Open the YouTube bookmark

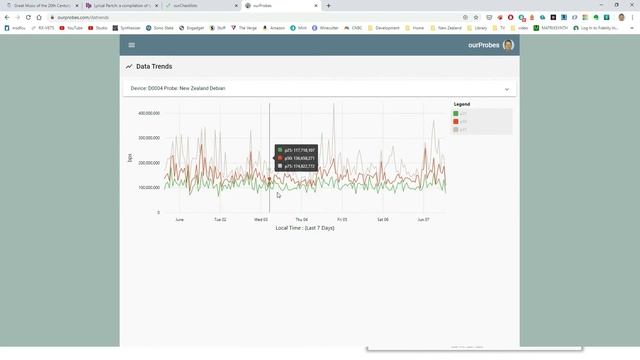[71, 28]
